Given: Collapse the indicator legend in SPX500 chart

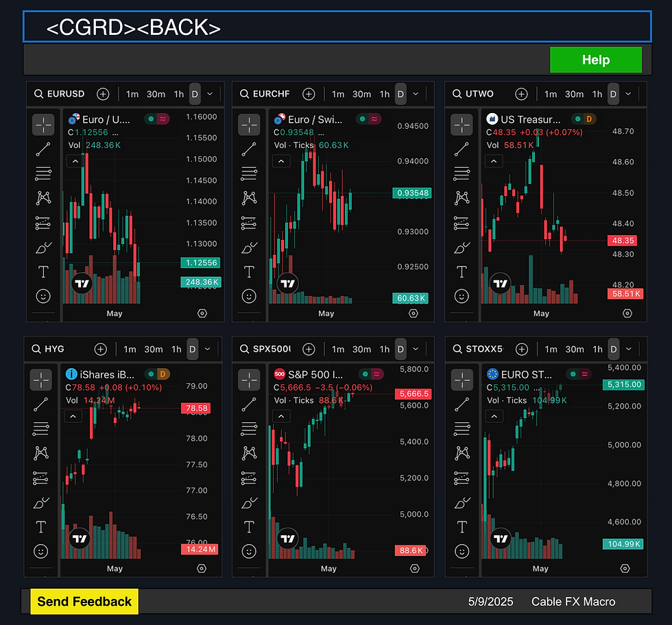Looking at the screenshot, I should click(x=281, y=417).
